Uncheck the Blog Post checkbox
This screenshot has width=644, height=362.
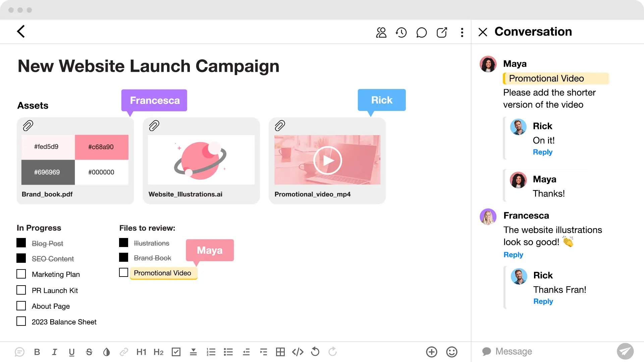[x=21, y=243]
